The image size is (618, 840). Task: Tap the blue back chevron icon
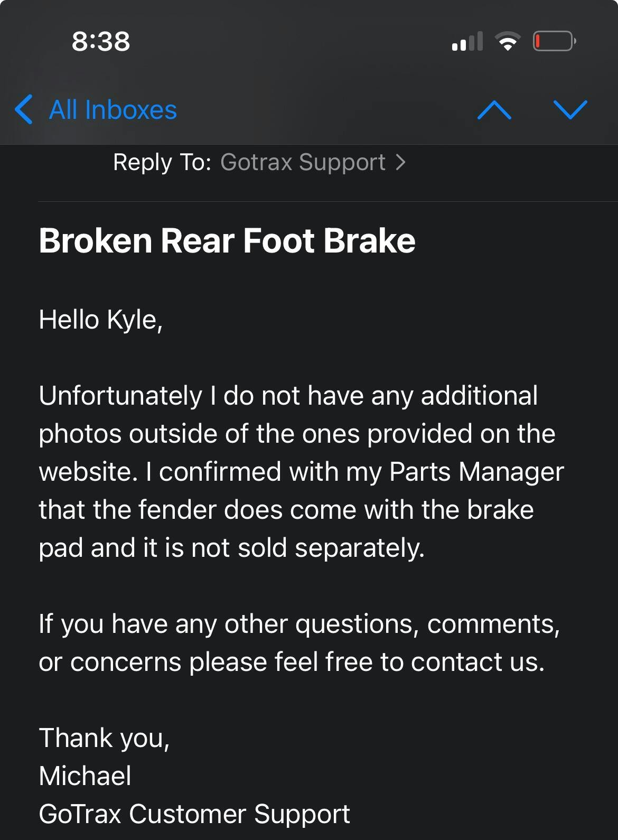click(24, 110)
